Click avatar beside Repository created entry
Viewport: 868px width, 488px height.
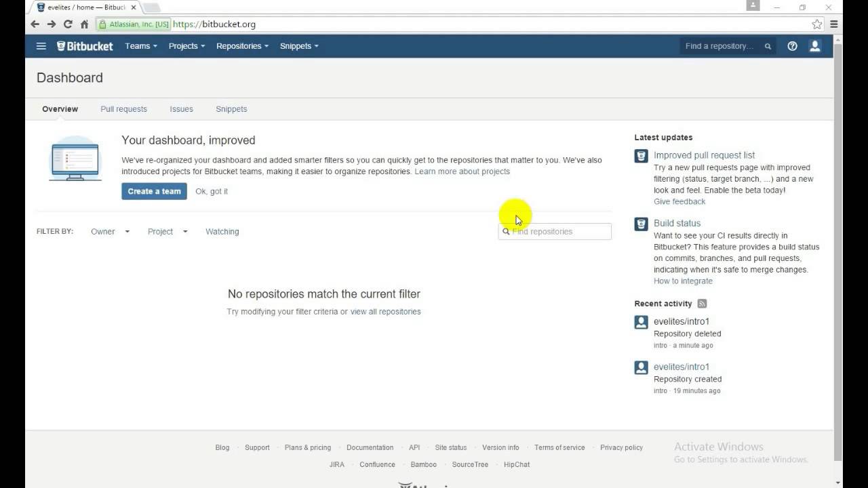coord(641,368)
